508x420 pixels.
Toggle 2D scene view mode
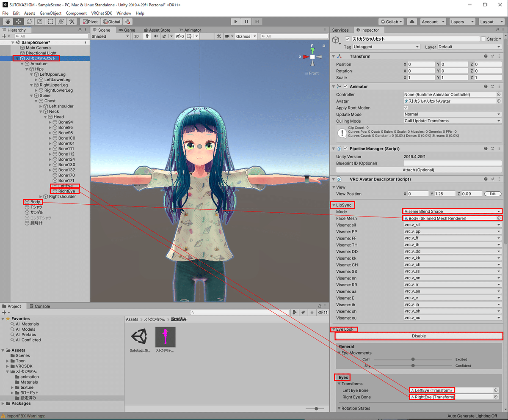pos(136,36)
